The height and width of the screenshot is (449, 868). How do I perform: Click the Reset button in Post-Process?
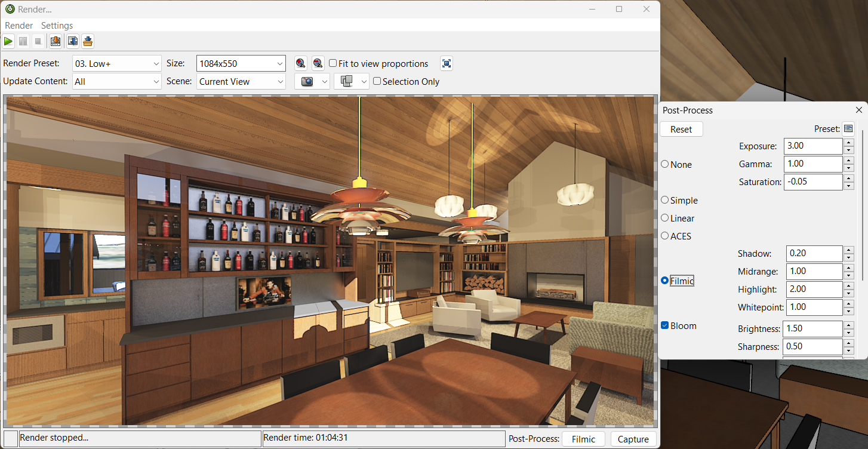click(x=681, y=129)
